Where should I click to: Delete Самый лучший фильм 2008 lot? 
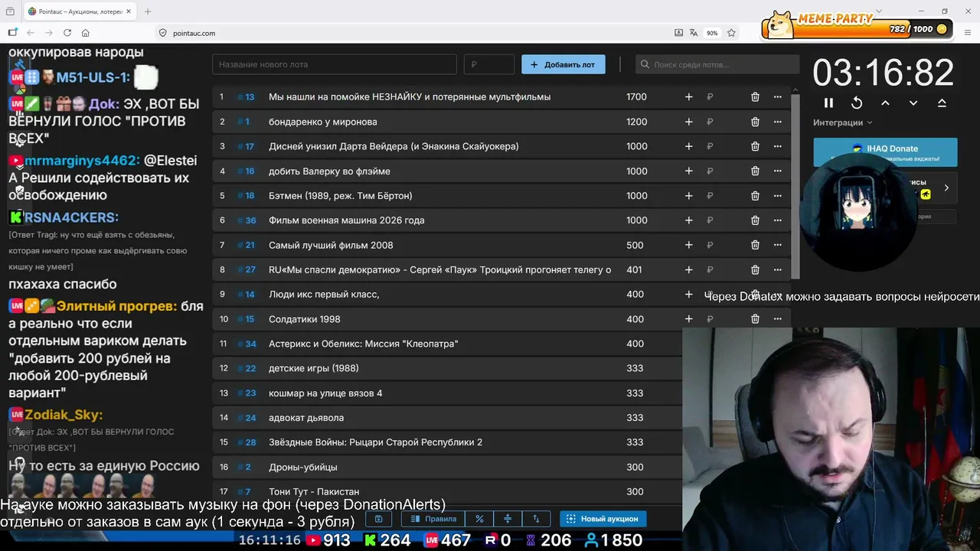(x=755, y=245)
